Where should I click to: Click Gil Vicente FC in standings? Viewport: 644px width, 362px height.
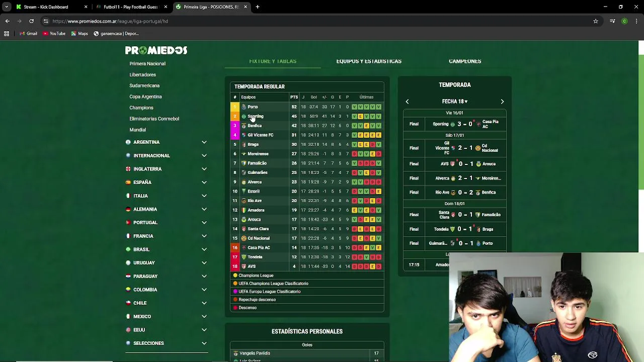click(261, 135)
